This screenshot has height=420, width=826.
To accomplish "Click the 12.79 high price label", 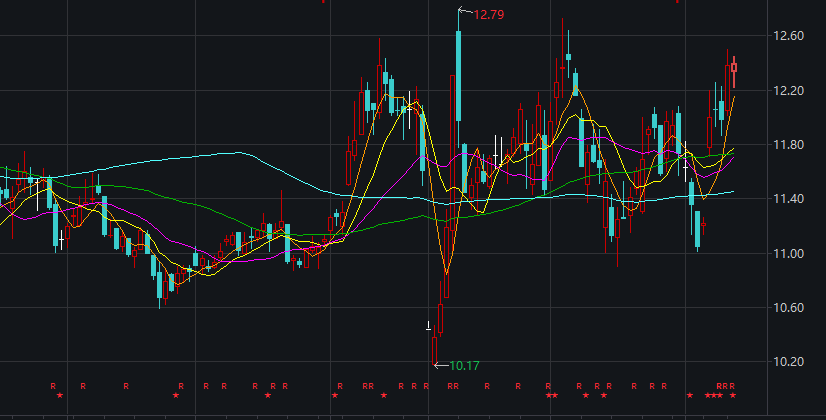I will [x=488, y=15].
